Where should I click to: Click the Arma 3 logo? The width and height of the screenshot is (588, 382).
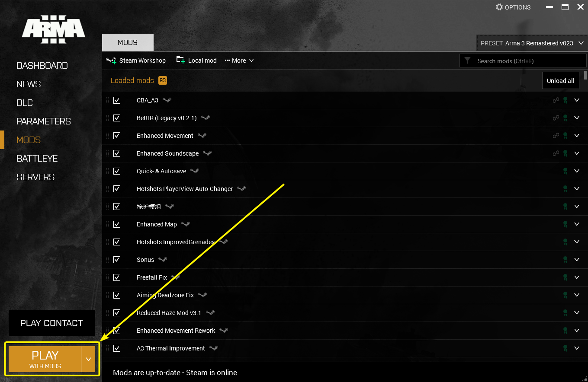click(x=54, y=29)
